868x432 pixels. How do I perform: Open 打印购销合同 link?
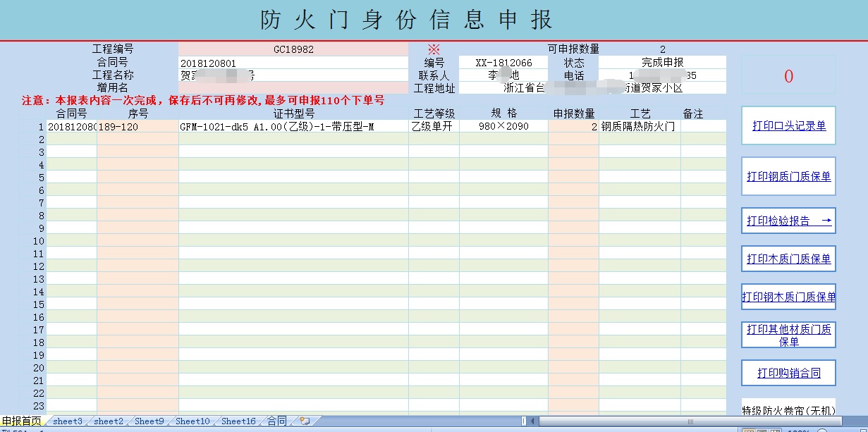pyautogui.click(x=788, y=373)
